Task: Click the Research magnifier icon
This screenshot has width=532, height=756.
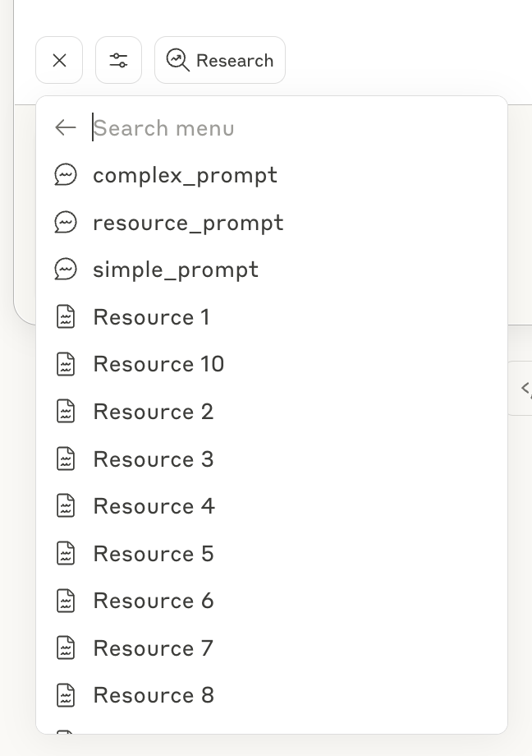Action: point(177,60)
